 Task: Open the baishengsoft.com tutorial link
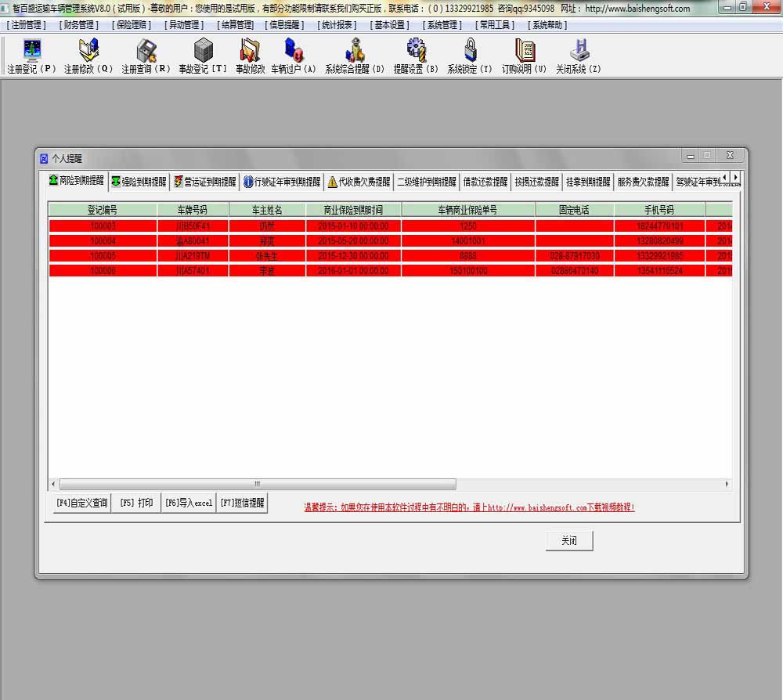[x=469, y=507]
